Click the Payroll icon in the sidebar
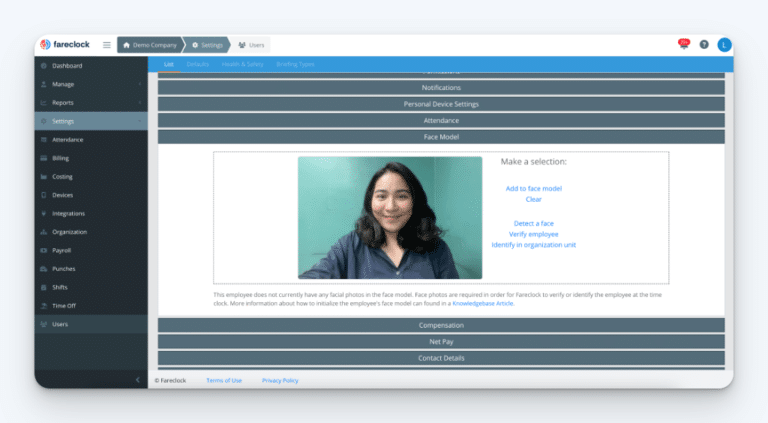Screen dimensions: 768x423 tap(43, 250)
